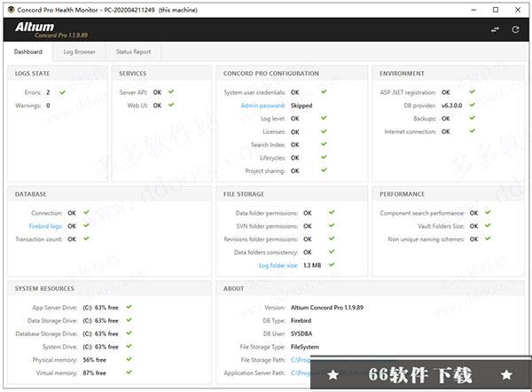
Task: Click the Log level check icon
Action: (324, 118)
